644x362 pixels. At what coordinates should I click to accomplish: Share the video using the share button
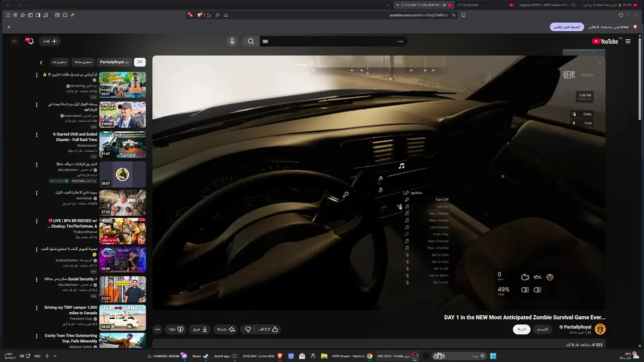pyautogui.click(x=226, y=329)
